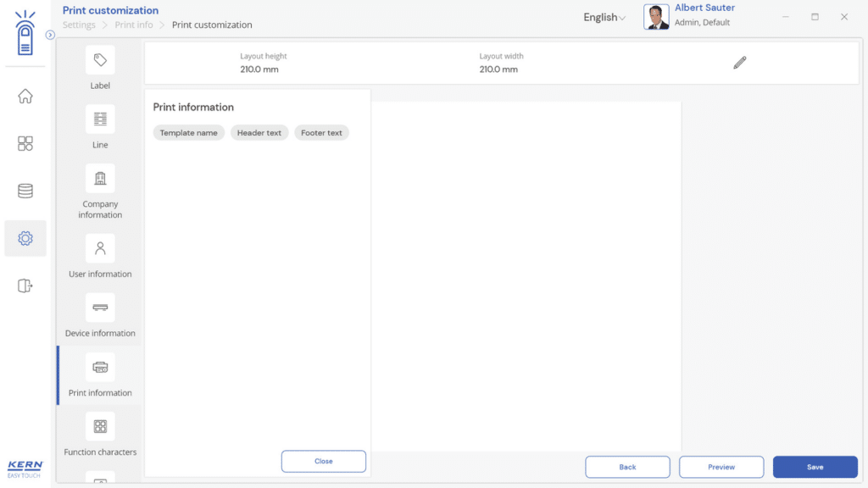
Task: Choose the Line element icon
Action: (x=100, y=119)
